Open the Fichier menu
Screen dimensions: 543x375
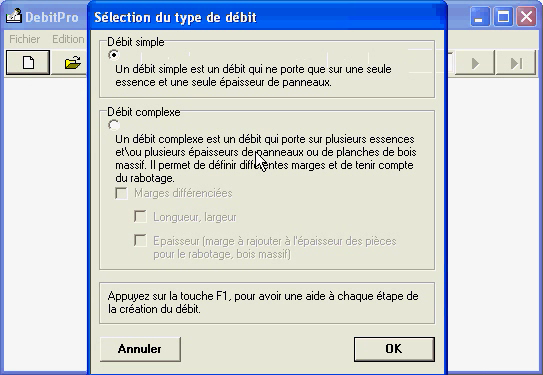pyautogui.click(x=25, y=39)
